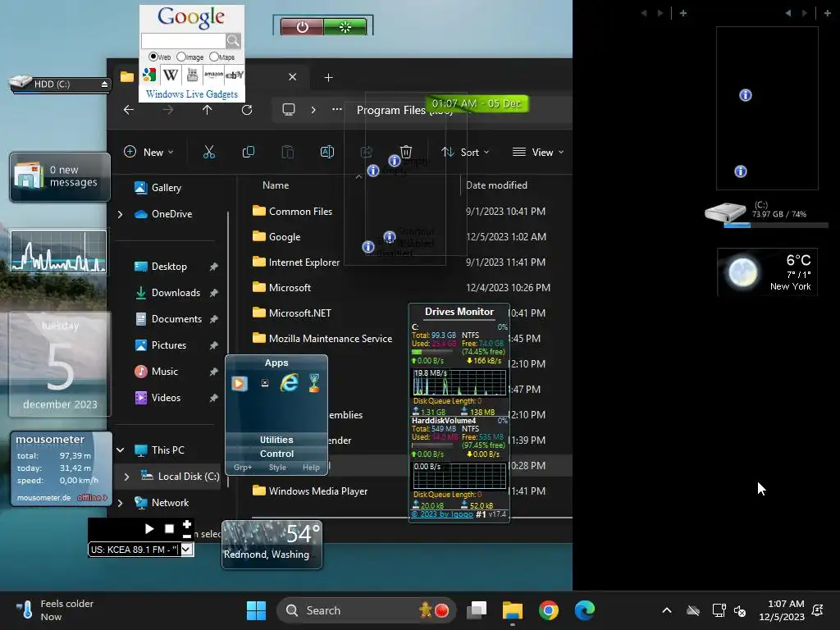Launch Media Player from Apps launcher gadget
This screenshot has height=630, width=840.
coord(240,383)
